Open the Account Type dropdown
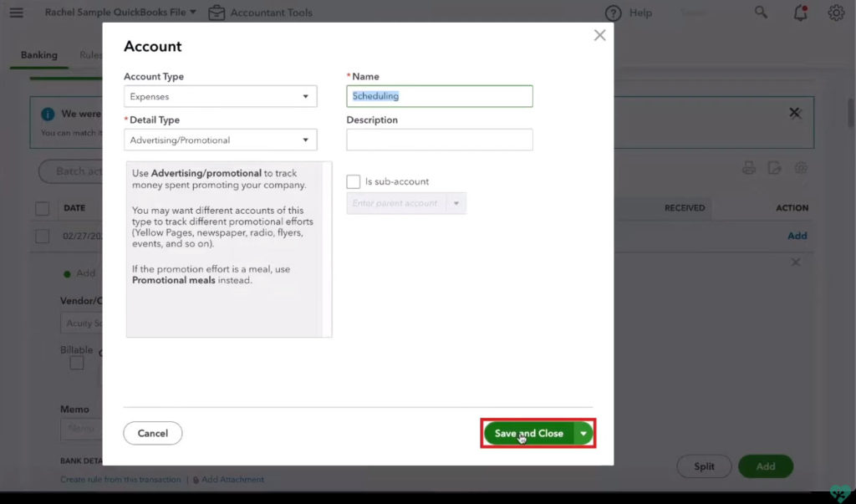 [x=221, y=97]
